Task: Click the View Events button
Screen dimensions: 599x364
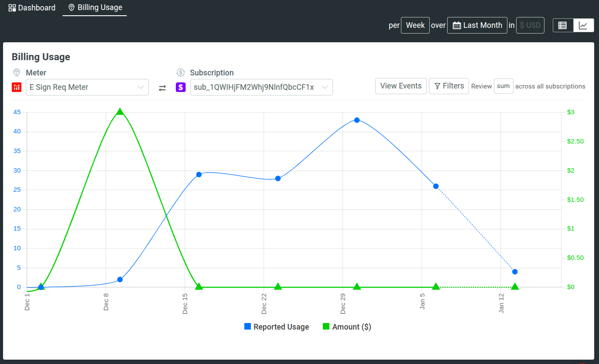Action: 400,86
